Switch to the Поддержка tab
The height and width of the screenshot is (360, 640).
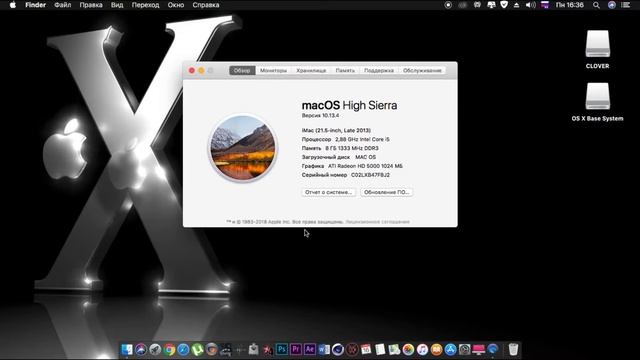379,71
